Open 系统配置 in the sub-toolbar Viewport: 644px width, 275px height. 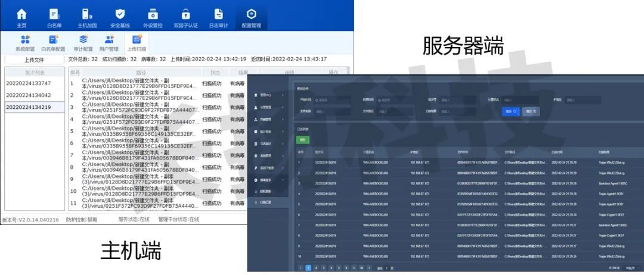tap(25, 43)
